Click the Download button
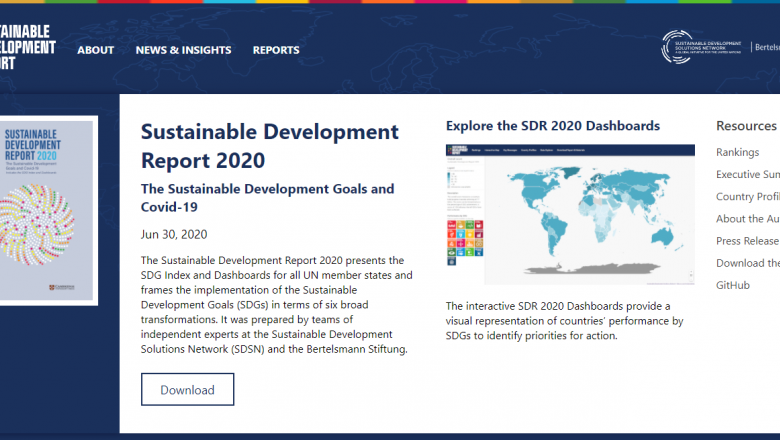This screenshot has width=780, height=440. (x=188, y=389)
